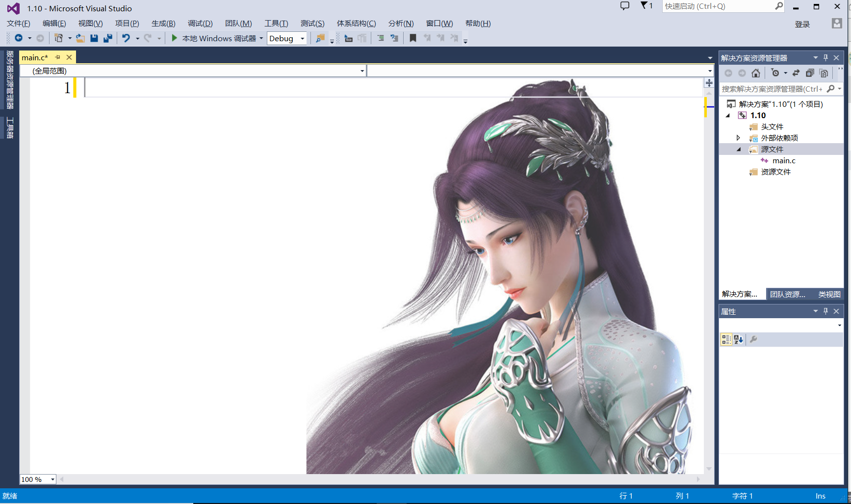Open the 解决方案资源管理器 window position dropdown

(816, 58)
